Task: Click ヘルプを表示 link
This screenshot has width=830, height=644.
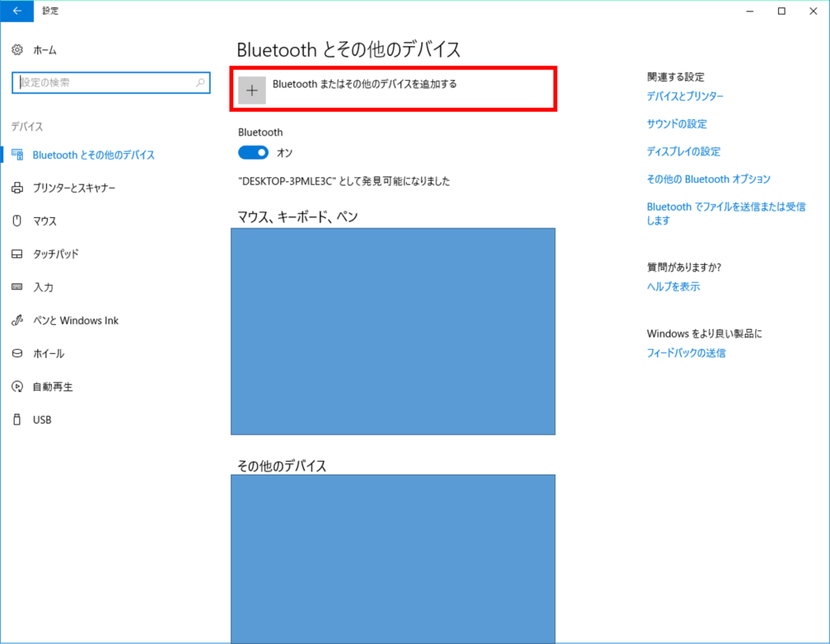Action: point(674,286)
